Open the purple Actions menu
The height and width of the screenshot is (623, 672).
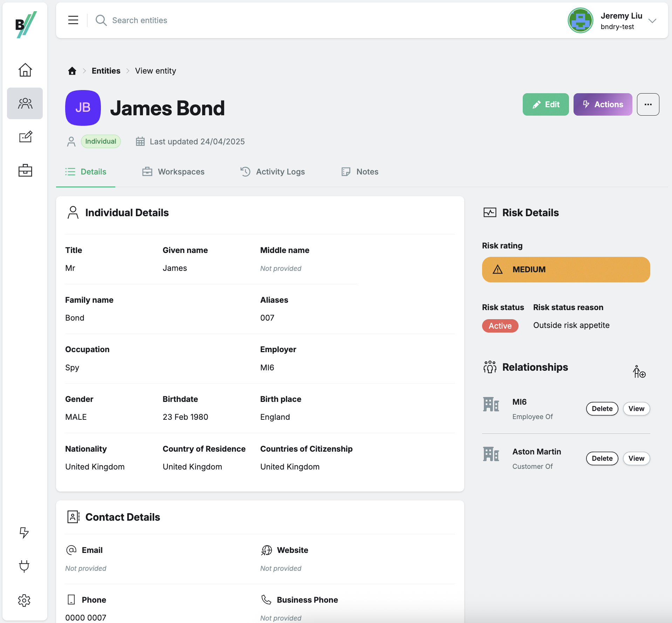click(603, 104)
